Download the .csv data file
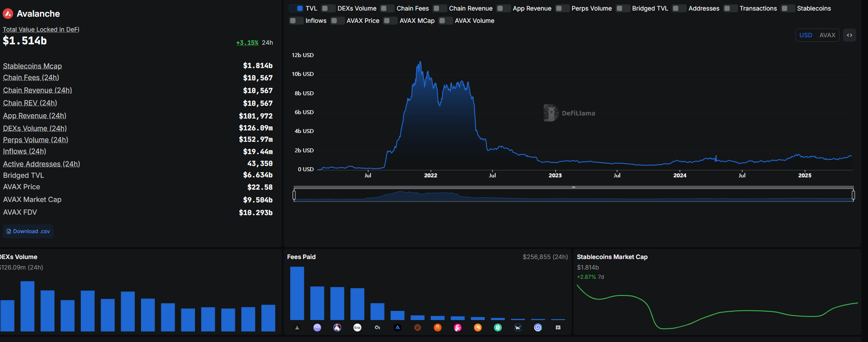868x342 pixels. 28,231
